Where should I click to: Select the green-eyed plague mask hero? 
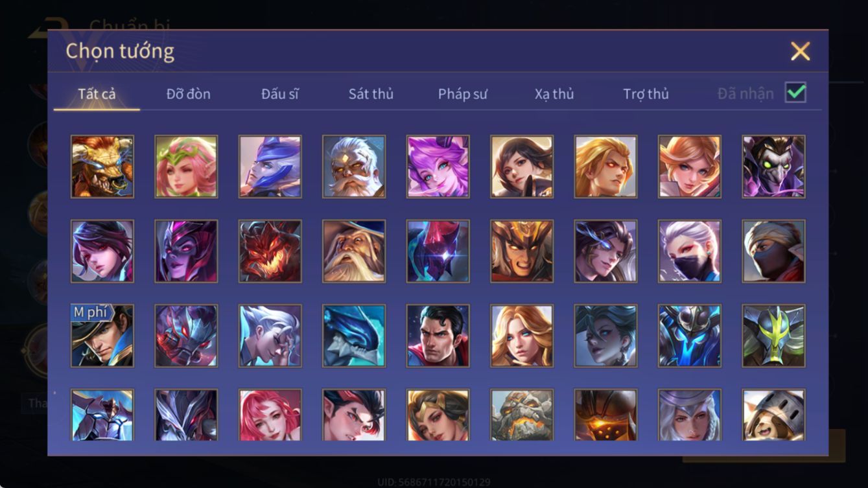click(774, 167)
